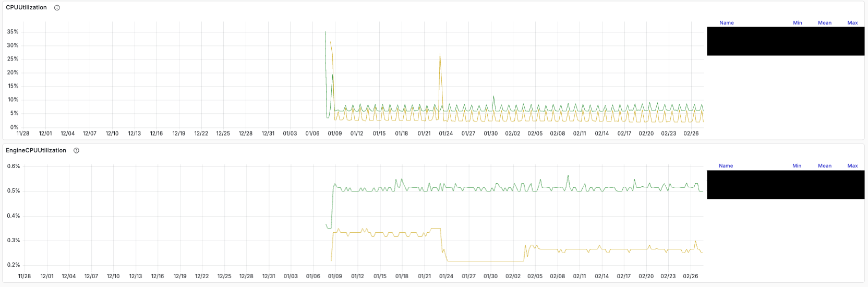Click the tall yellow CPUUtilization spike near 01/24
The width and height of the screenshot is (868, 287).
coord(440,55)
